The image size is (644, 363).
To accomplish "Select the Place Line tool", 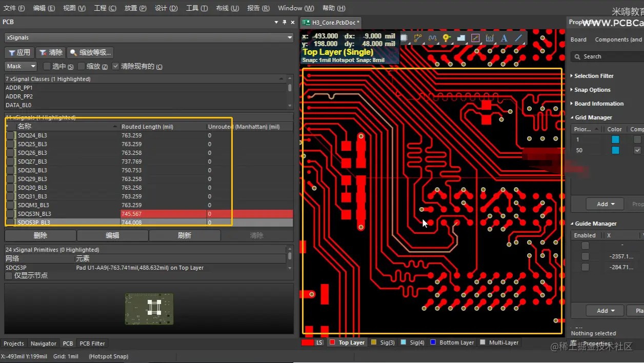I will click(518, 38).
